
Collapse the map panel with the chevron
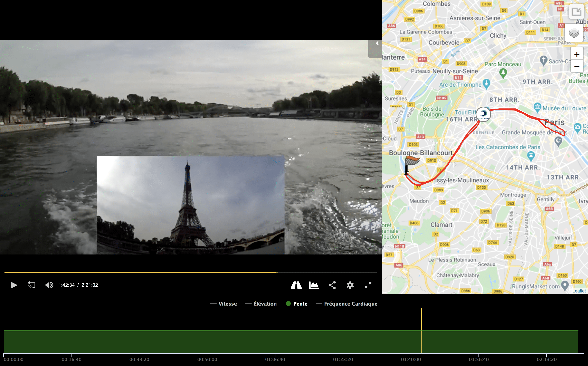click(377, 43)
